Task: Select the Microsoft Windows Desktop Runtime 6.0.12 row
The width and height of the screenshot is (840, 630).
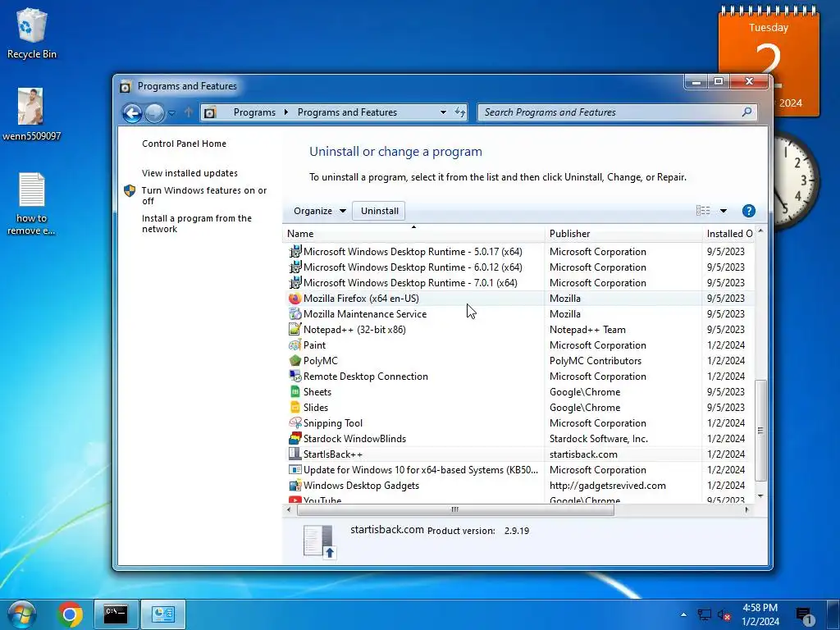Action: pyautogui.click(x=518, y=267)
